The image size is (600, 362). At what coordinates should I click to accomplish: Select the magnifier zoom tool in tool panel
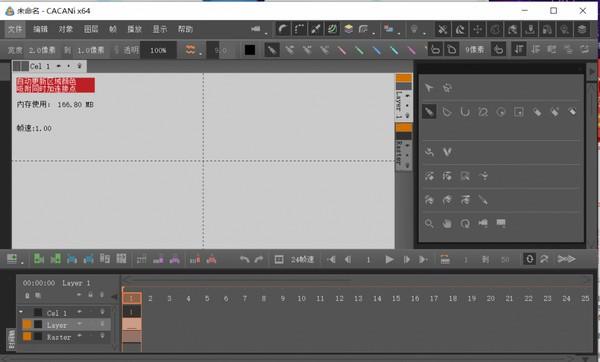[x=429, y=223]
